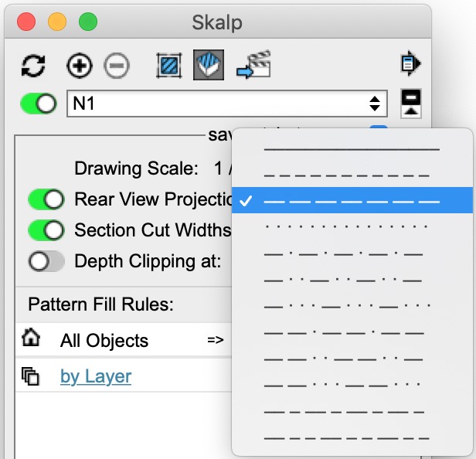Select the All Objects rule row
This screenshot has height=459, width=476.
(x=104, y=340)
